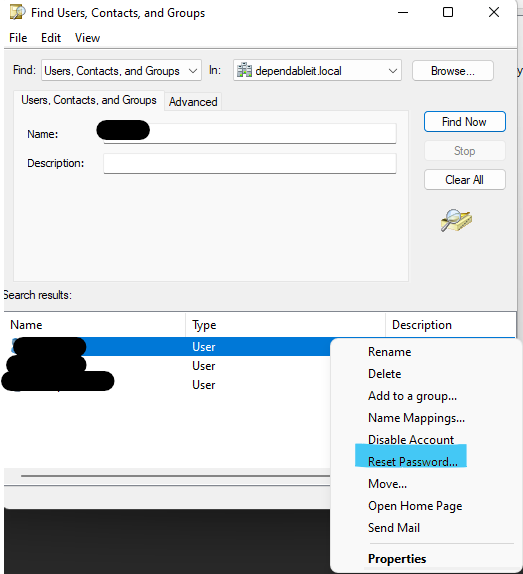Open the In domain dropdown list
The height and width of the screenshot is (574, 523).
coord(317,70)
